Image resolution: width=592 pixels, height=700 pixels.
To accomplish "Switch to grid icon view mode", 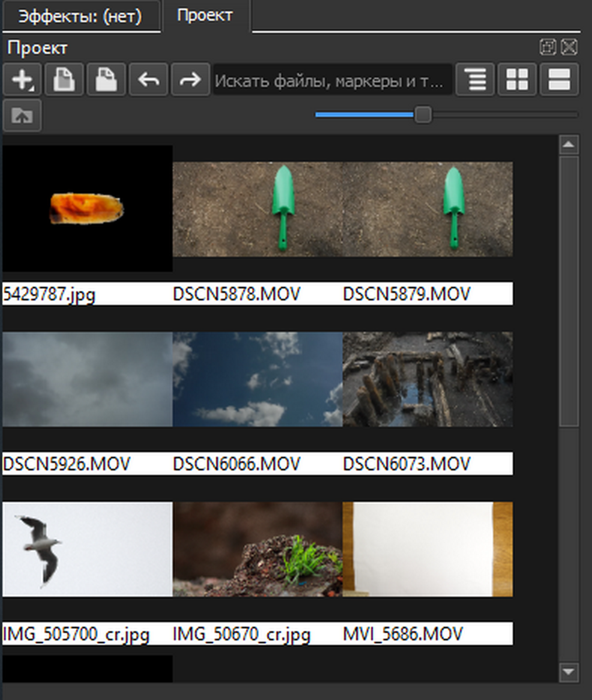I will click(517, 79).
